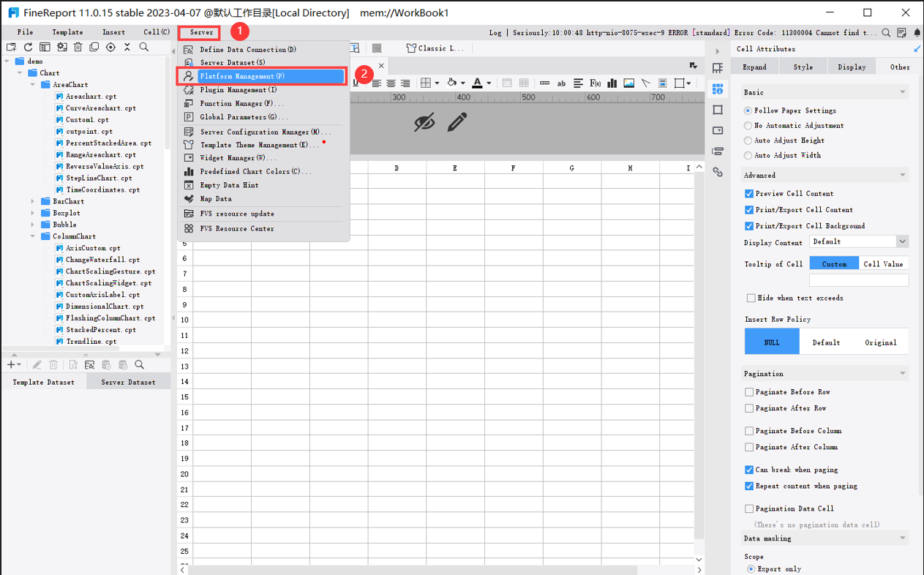Click the search icon in dataset toolbar
Image resolution: width=924 pixels, height=575 pixels.
(x=139, y=364)
